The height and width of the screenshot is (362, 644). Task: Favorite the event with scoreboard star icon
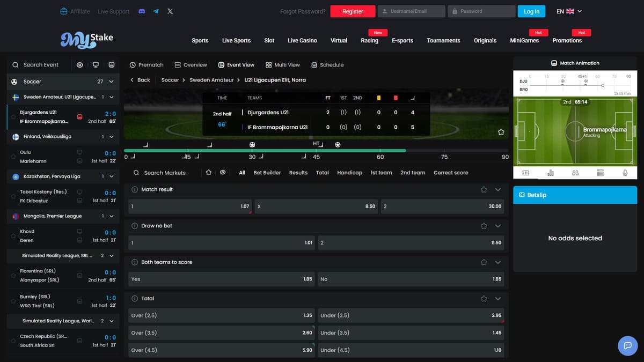[501, 132]
